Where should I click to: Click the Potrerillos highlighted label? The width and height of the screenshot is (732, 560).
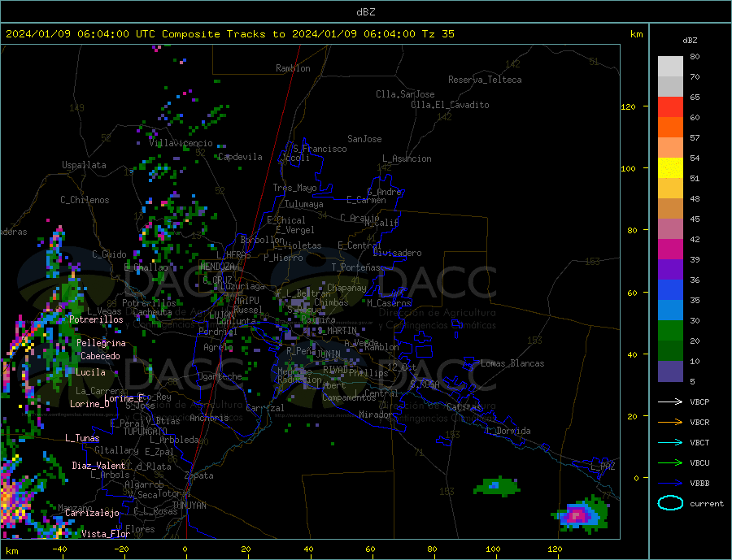click(x=96, y=319)
